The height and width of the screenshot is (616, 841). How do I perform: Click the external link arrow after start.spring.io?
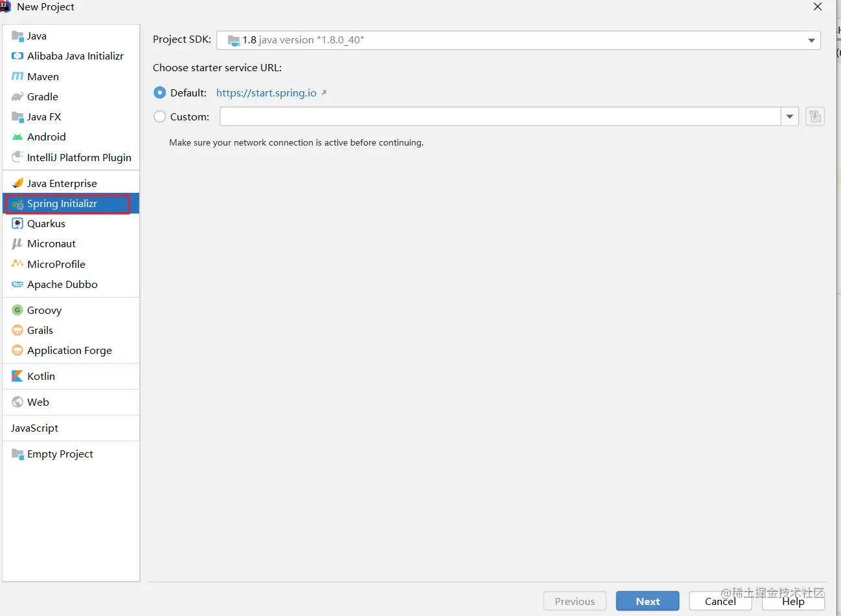coord(324,93)
